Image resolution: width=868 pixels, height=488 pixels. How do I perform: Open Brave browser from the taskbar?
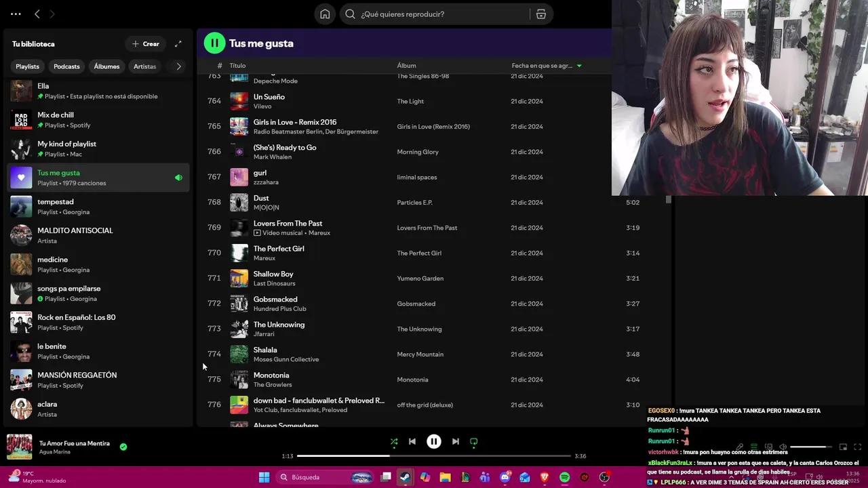click(x=545, y=477)
